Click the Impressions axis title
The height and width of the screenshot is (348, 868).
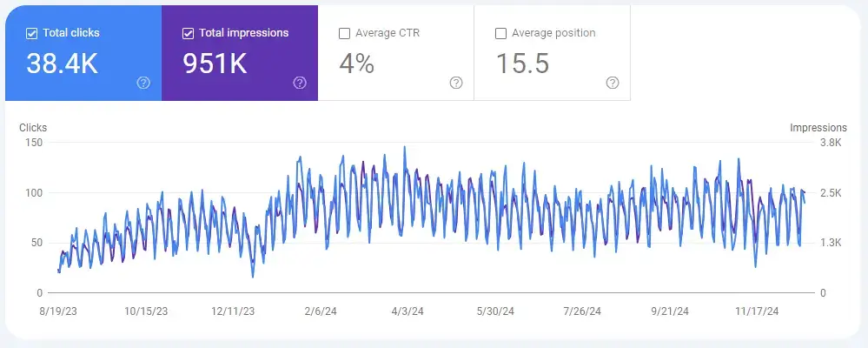[x=818, y=127]
